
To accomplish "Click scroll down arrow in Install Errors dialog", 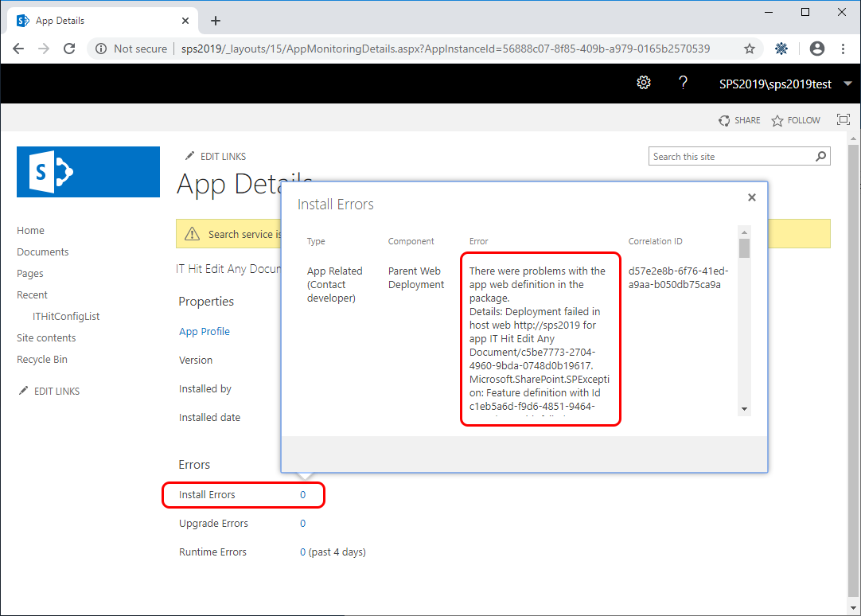I will [x=744, y=409].
